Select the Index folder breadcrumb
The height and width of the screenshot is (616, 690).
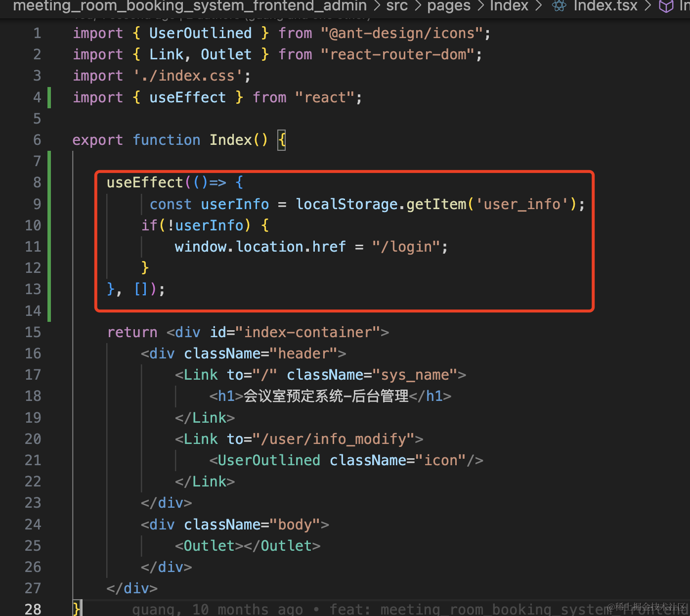coord(509,6)
